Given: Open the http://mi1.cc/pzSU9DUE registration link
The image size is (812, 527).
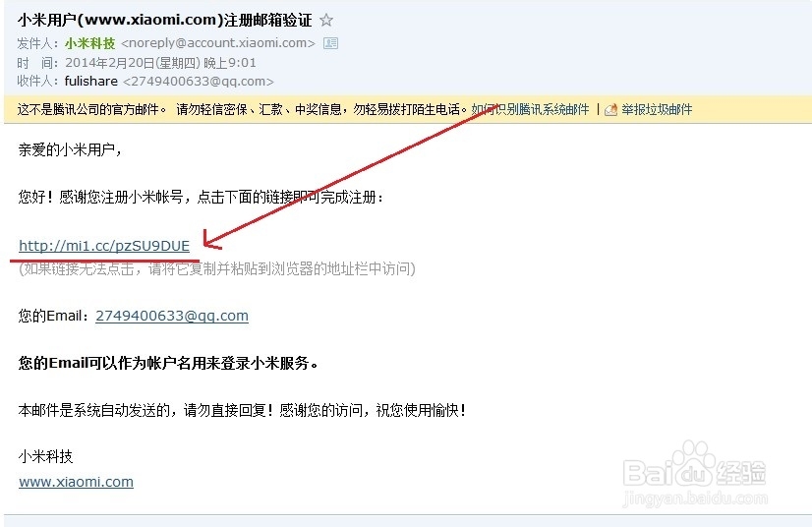Looking at the screenshot, I should coord(104,246).
